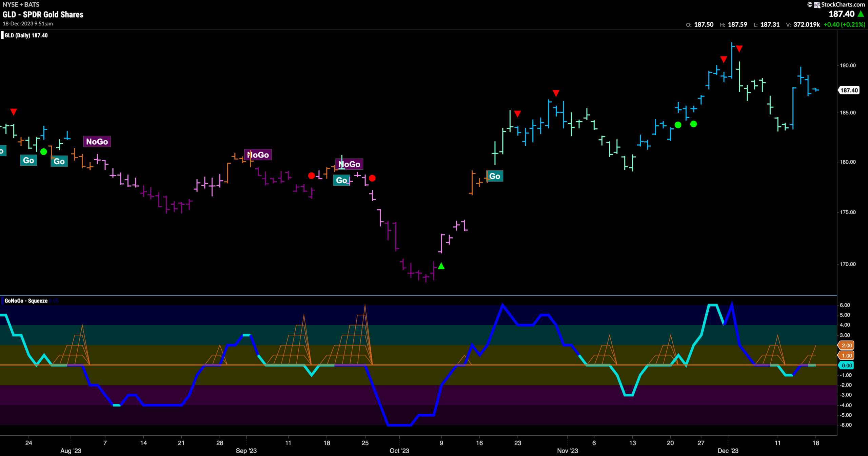The image size is (868, 456).
Task: Click the GLD (Daily) 187.40 legend
Action: (26, 35)
